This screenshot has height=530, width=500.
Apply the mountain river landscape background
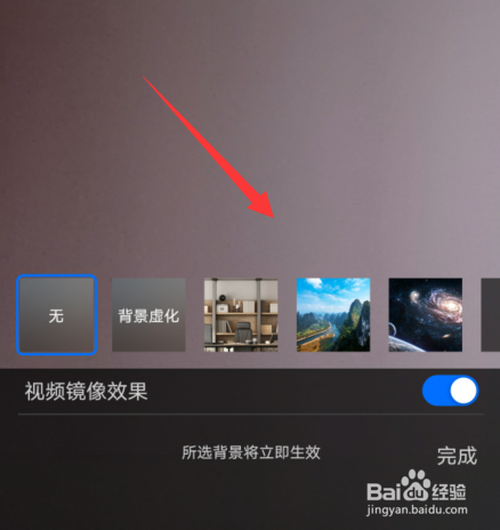tap(333, 315)
